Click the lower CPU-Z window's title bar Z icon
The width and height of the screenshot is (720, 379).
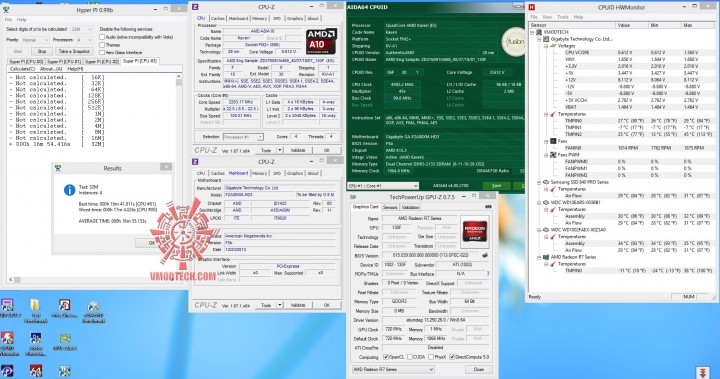coord(196,162)
